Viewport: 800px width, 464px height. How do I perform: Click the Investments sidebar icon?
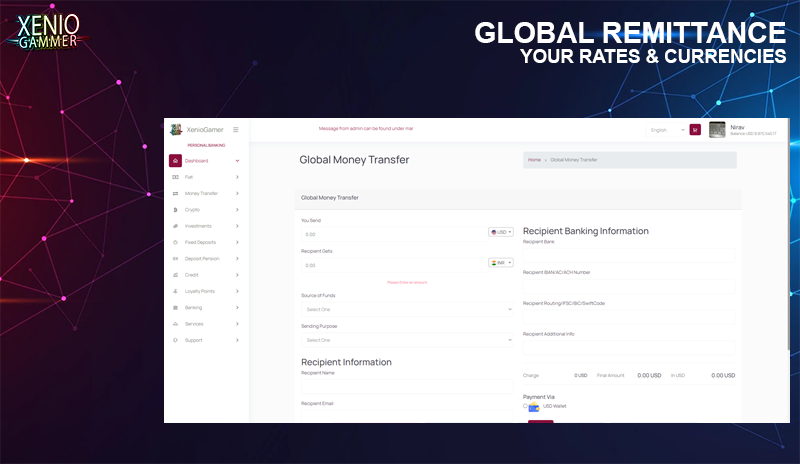pos(175,226)
